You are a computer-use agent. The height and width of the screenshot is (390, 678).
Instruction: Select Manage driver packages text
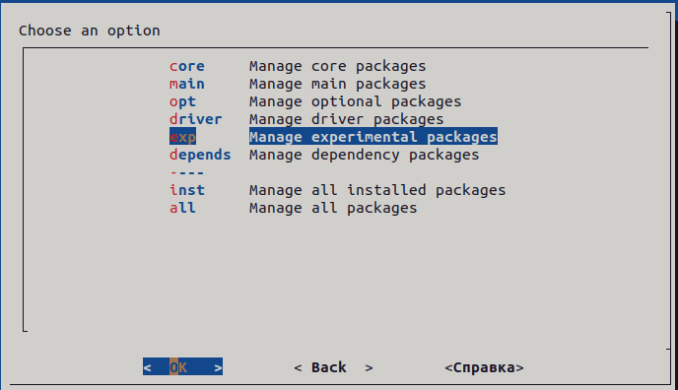pos(346,119)
